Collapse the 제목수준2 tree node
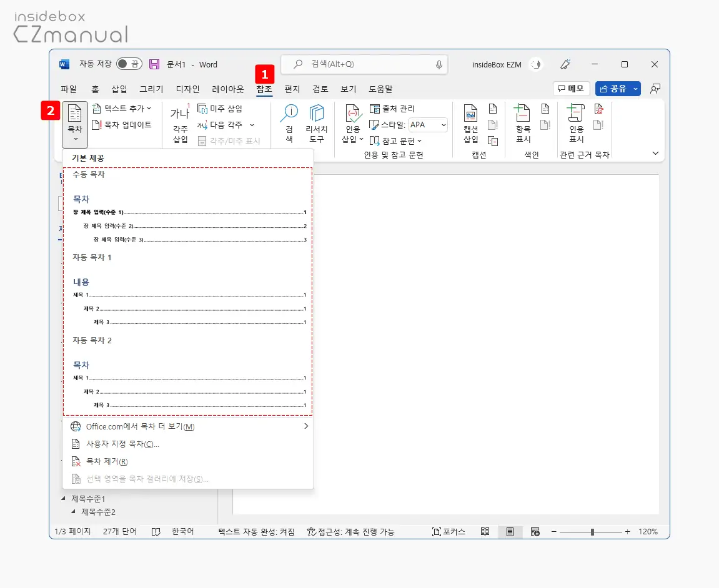The height and width of the screenshot is (588, 719). (73, 511)
